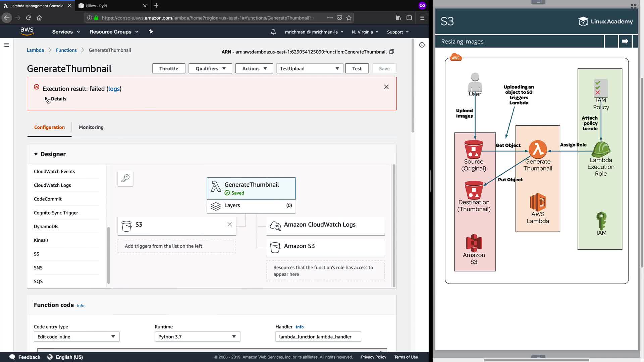The width and height of the screenshot is (644, 362).
Task: Remove the S3 trigger with X icon
Action: pos(230,224)
